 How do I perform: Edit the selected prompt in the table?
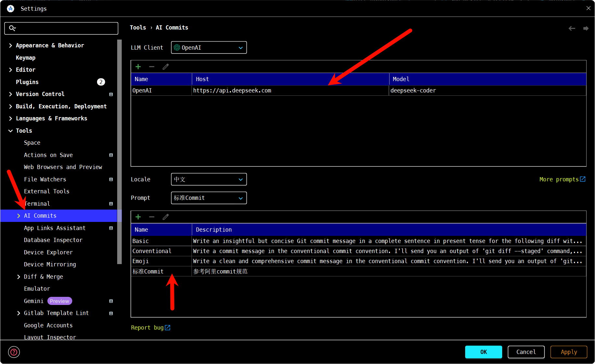pyautogui.click(x=166, y=217)
